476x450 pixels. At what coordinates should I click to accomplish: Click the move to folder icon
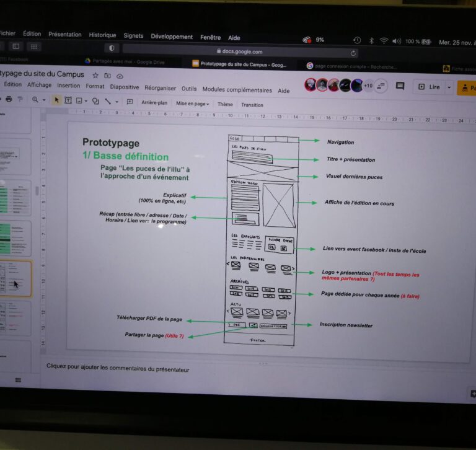click(107, 76)
